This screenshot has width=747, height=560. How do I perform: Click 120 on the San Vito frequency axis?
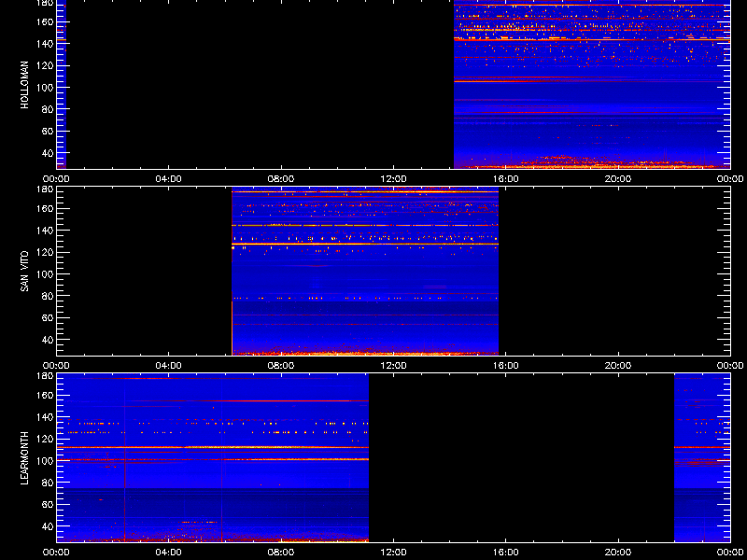tap(46, 252)
